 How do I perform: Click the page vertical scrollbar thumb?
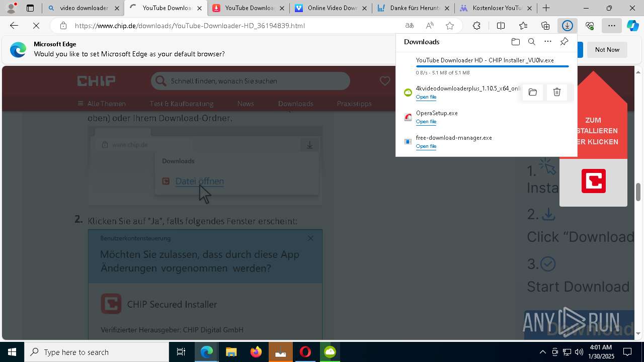click(x=638, y=192)
